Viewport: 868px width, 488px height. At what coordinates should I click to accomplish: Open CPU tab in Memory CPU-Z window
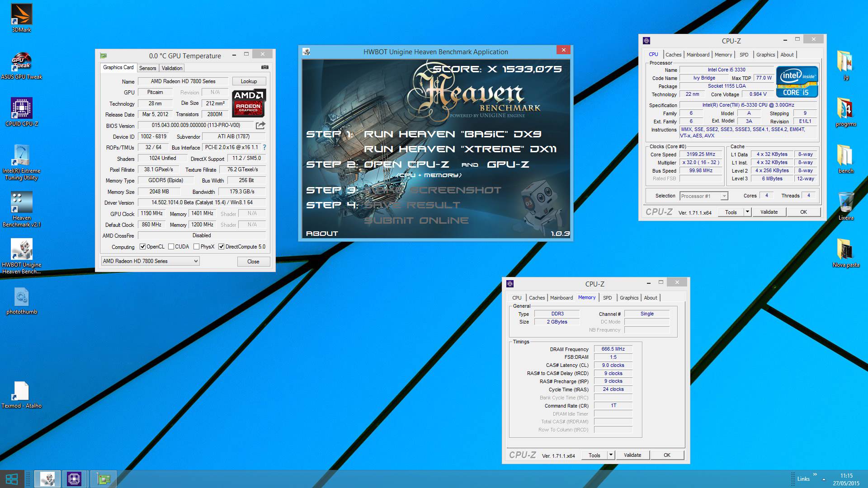pos(517,298)
